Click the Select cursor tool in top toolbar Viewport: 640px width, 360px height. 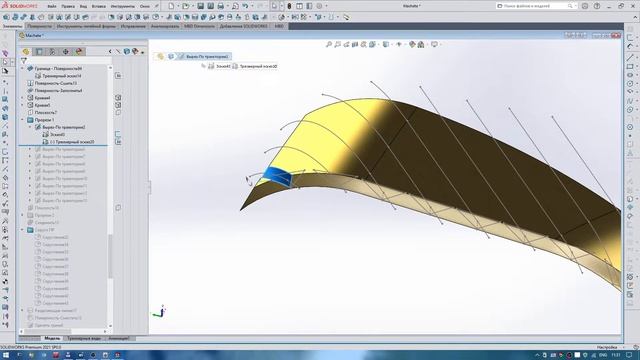274,6
